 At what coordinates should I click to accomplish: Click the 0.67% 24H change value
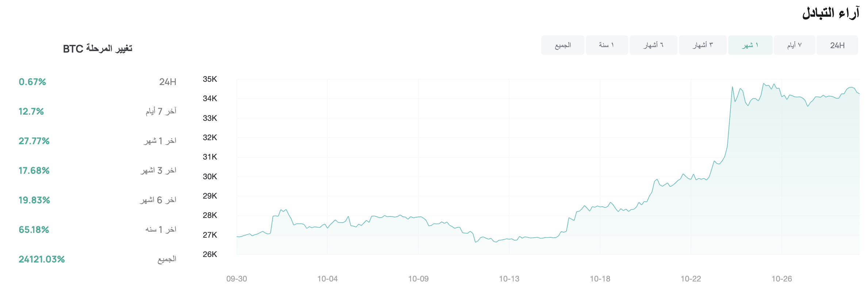click(x=32, y=82)
